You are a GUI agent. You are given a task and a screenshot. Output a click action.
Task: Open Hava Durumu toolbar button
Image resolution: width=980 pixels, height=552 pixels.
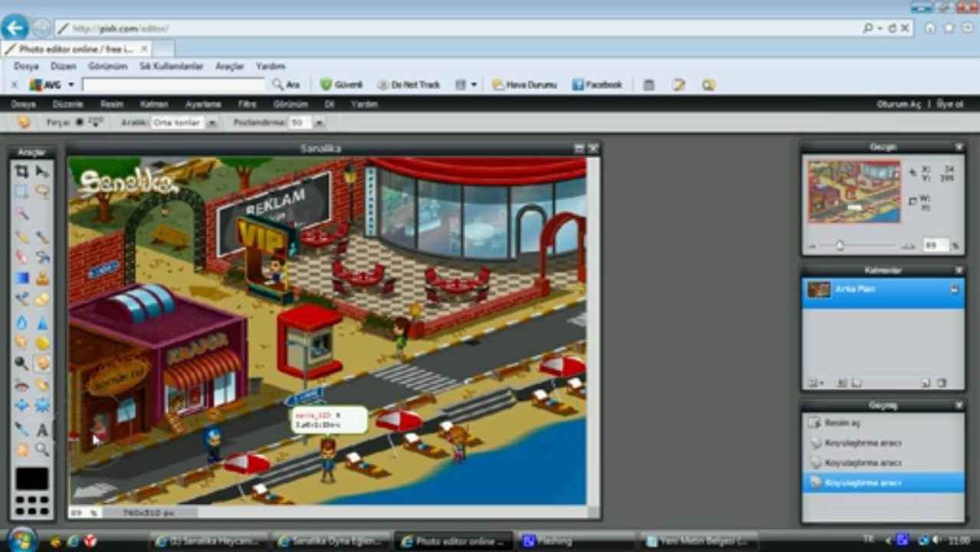(x=524, y=85)
